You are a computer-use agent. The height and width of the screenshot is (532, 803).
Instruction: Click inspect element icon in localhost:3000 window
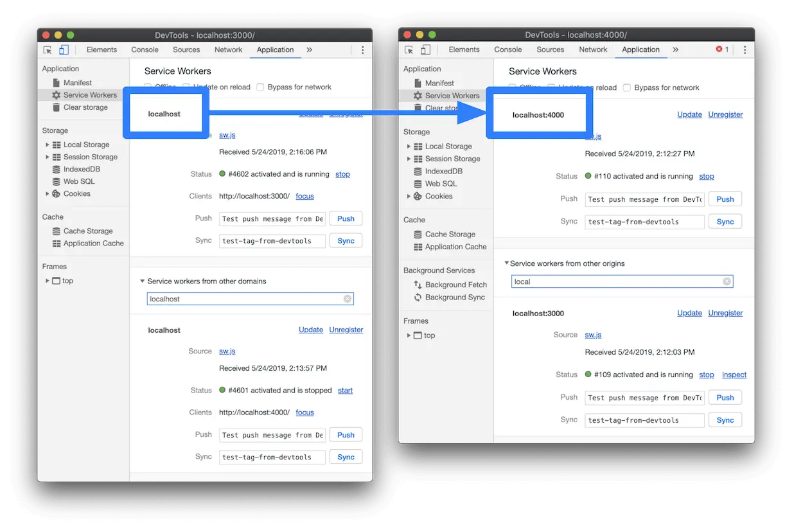(48, 50)
